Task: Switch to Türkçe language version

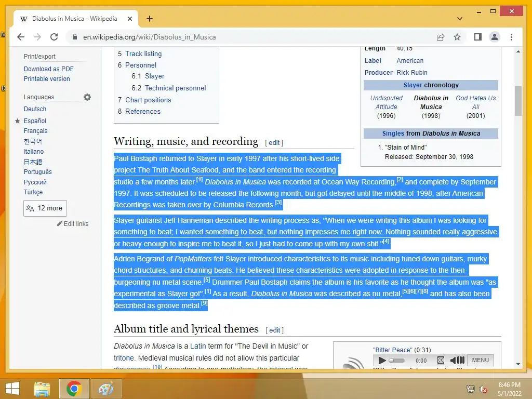Action: (x=33, y=192)
